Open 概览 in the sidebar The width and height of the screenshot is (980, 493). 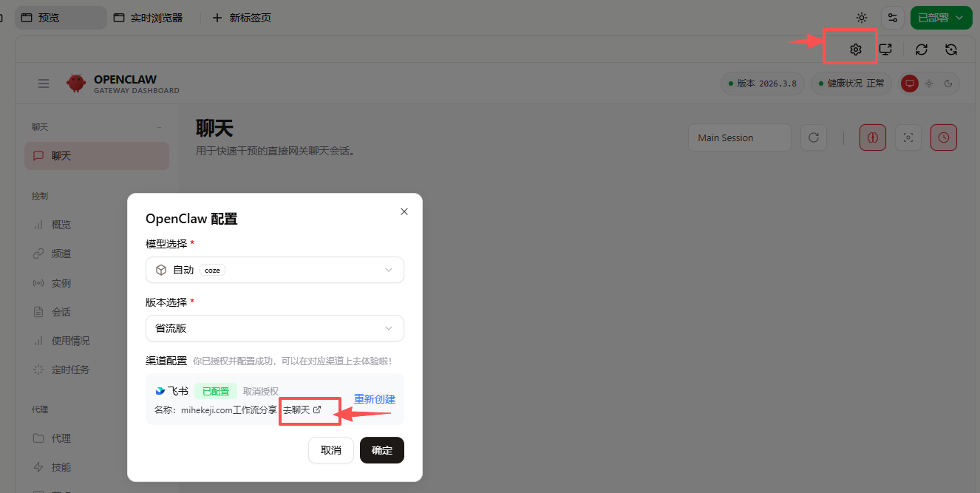point(97,225)
